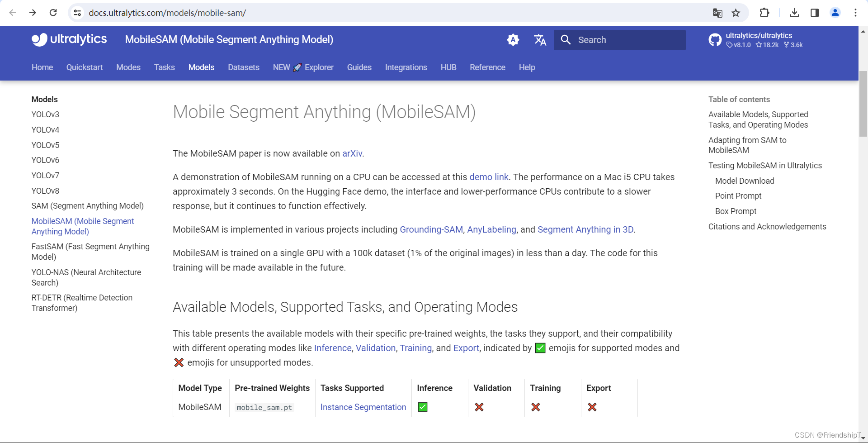Open the Guides tab
Image resolution: width=868 pixels, height=443 pixels.
359,67
